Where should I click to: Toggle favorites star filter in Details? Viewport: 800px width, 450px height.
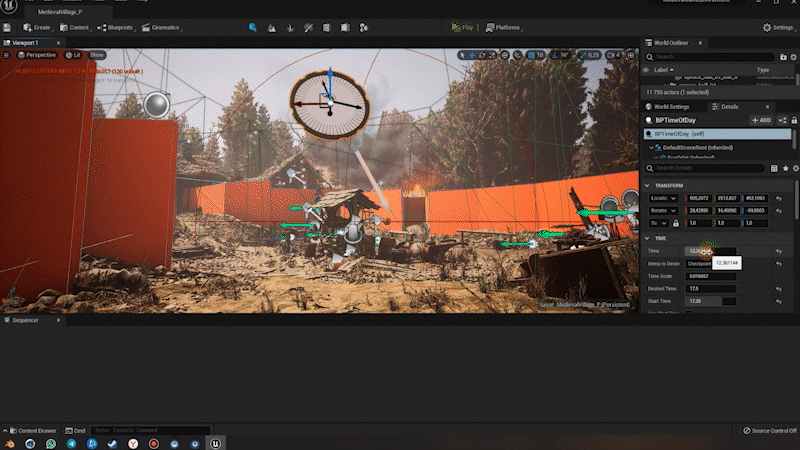coord(786,168)
